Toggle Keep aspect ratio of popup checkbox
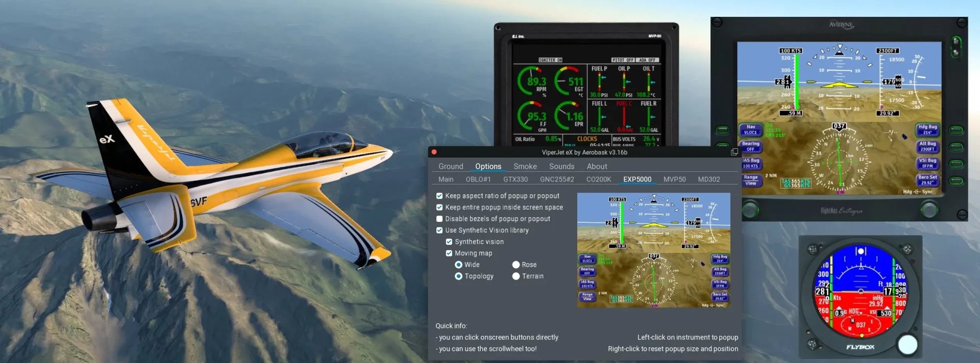The width and height of the screenshot is (980, 363). 439,196
